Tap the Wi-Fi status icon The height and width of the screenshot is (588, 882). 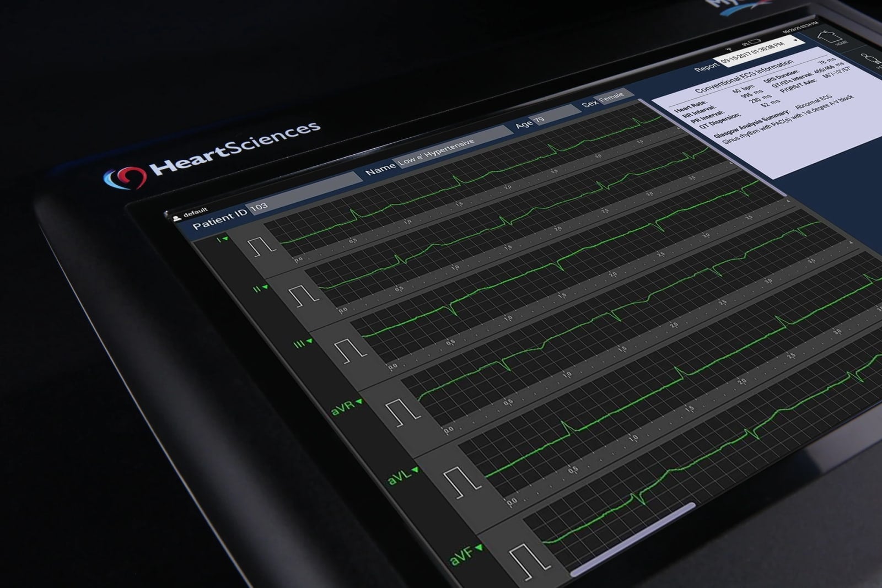pyautogui.click(x=730, y=50)
